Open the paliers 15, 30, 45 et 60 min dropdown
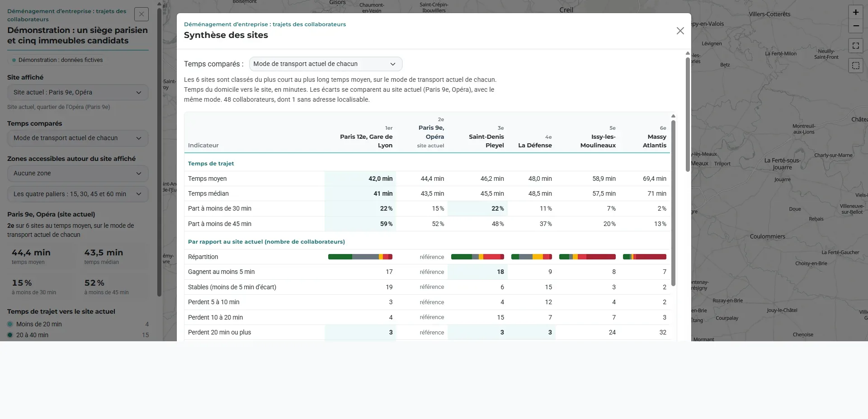The image size is (868, 419). [x=78, y=194]
